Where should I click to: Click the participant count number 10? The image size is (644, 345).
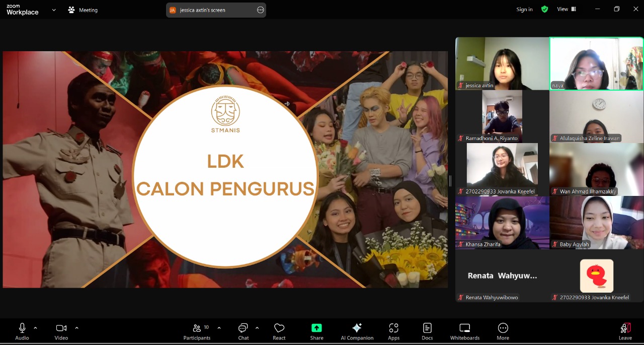[206, 327]
